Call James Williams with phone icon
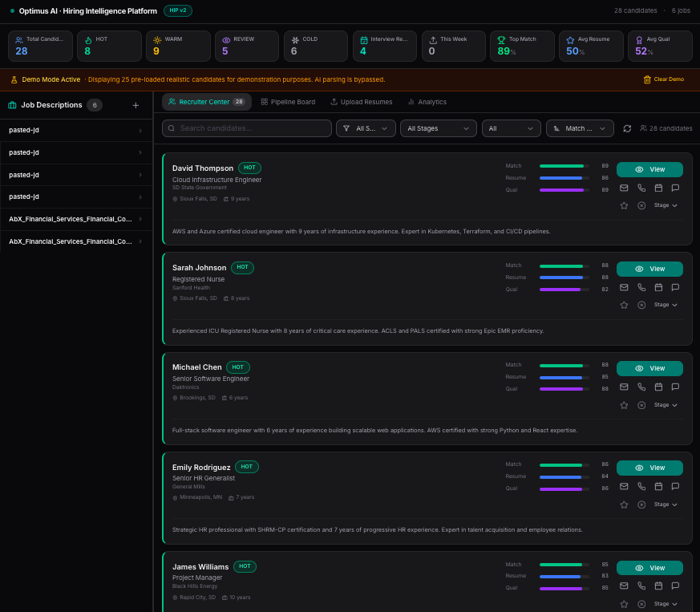The height and width of the screenshot is (612, 700). click(x=641, y=586)
